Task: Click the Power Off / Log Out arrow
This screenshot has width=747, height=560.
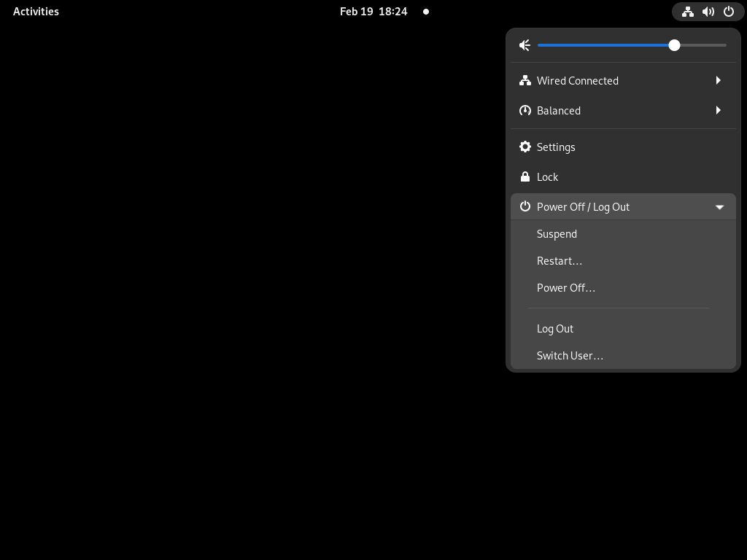Action: [719, 207]
